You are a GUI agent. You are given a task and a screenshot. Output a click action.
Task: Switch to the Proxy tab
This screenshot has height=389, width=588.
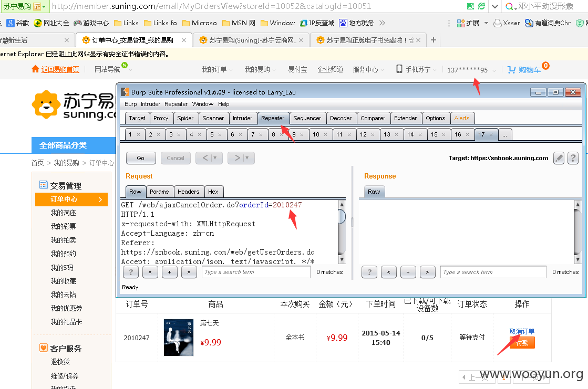[x=161, y=119]
